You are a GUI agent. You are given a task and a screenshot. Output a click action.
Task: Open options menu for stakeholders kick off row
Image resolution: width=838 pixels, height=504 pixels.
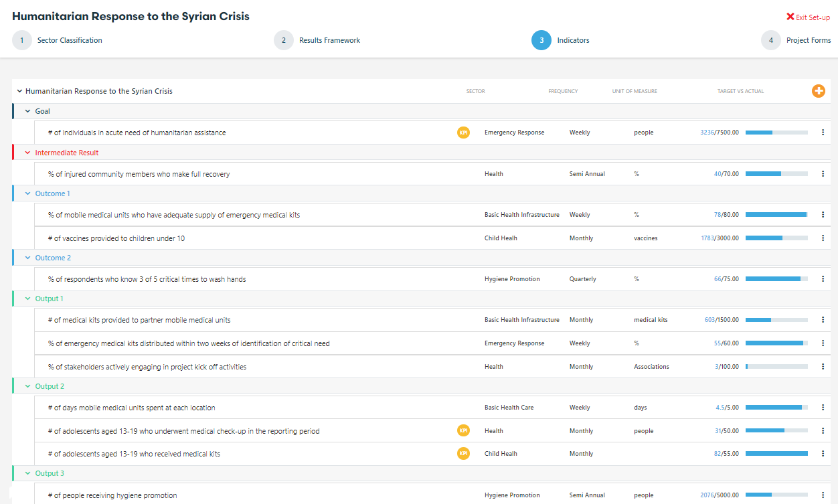tap(823, 367)
